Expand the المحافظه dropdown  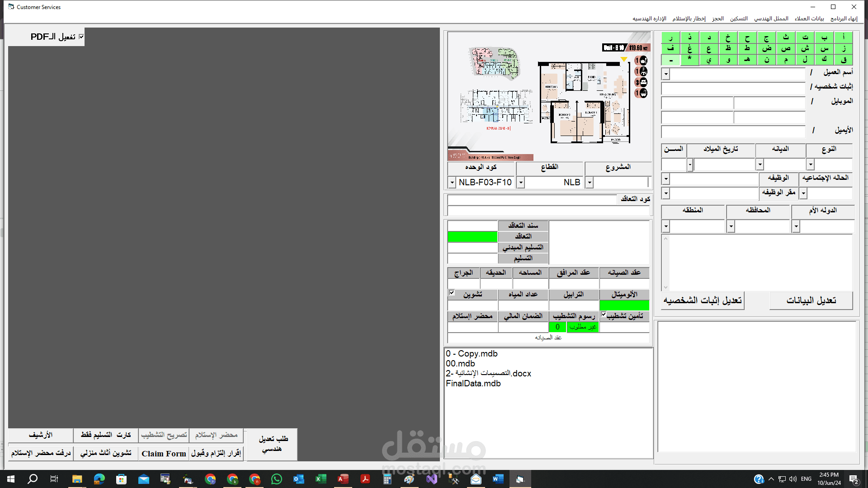(731, 226)
